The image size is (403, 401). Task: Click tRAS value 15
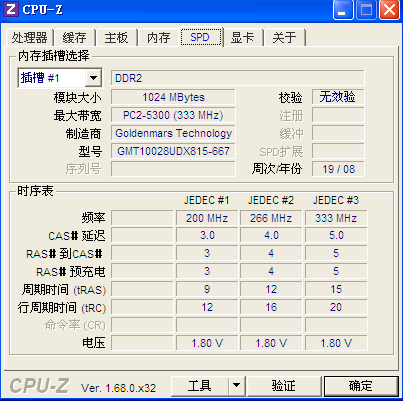336,289
